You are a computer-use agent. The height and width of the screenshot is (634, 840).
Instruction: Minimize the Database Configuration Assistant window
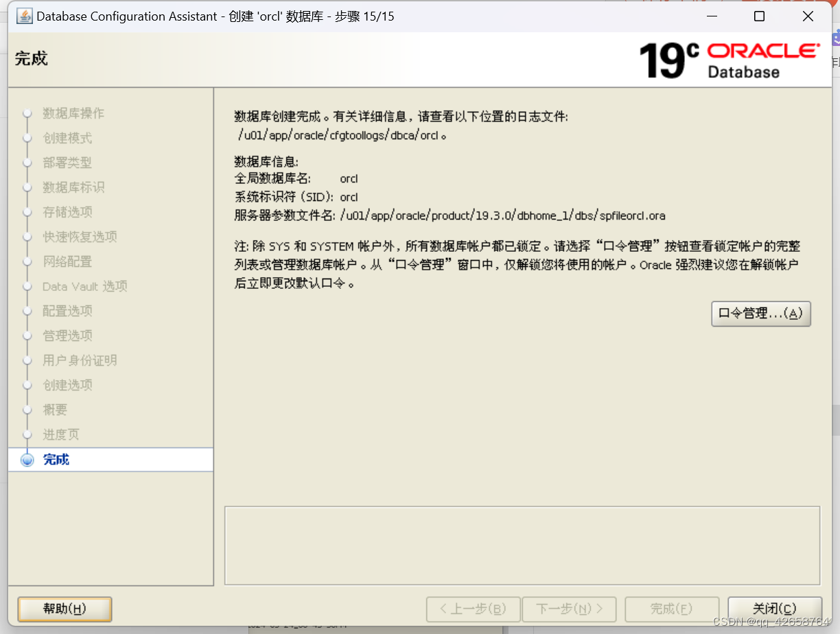coord(711,16)
